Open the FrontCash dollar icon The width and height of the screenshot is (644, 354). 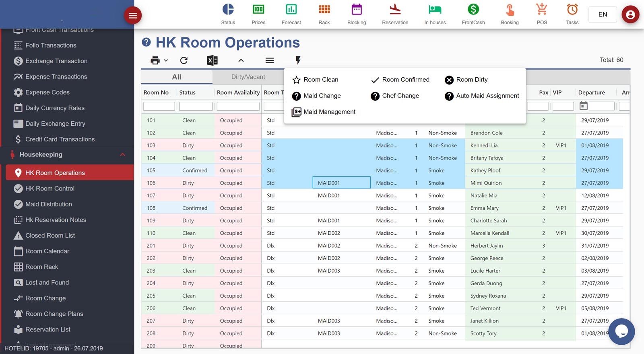tap(473, 9)
